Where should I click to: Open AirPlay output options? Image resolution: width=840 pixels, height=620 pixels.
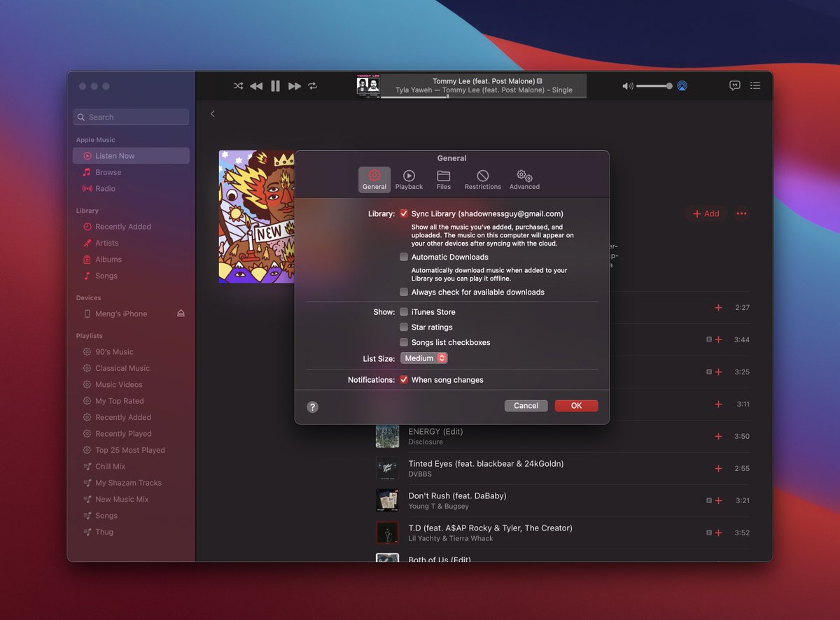pos(682,86)
